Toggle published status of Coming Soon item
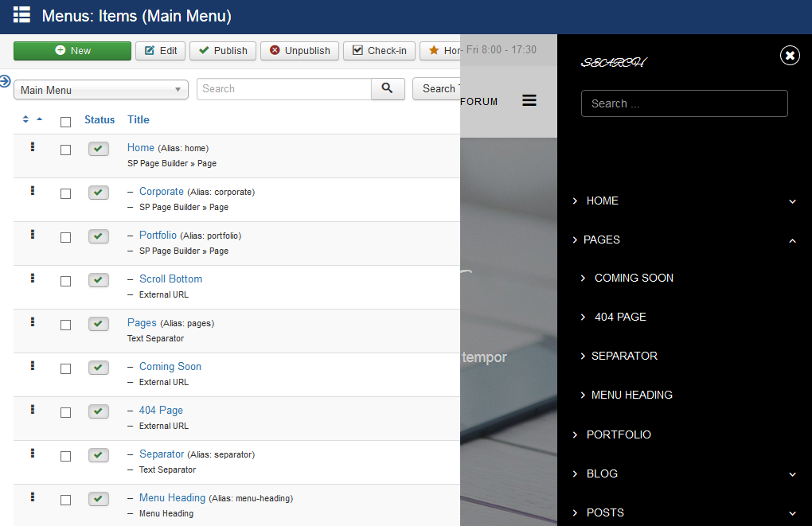This screenshot has width=812, height=526. pyautogui.click(x=99, y=368)
